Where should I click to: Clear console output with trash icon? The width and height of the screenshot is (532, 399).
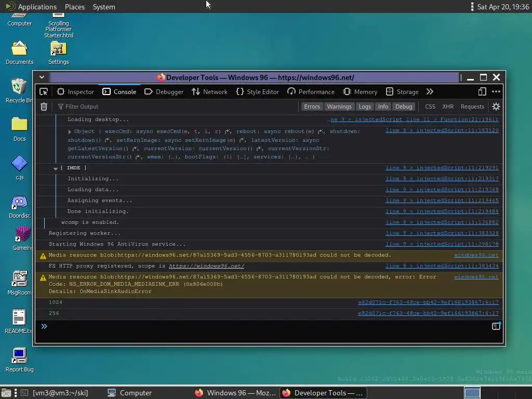[44, 107]
